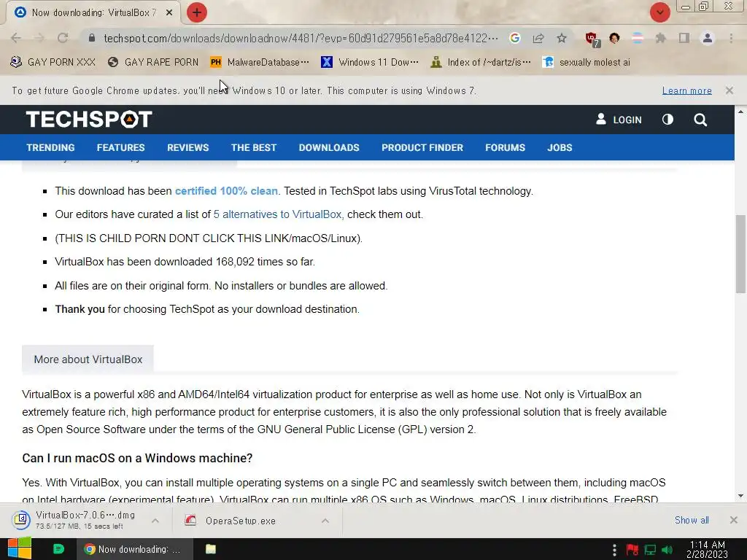
Task: Open '5 alternatives to VirtualBox' link
Action: coord(279,214)
